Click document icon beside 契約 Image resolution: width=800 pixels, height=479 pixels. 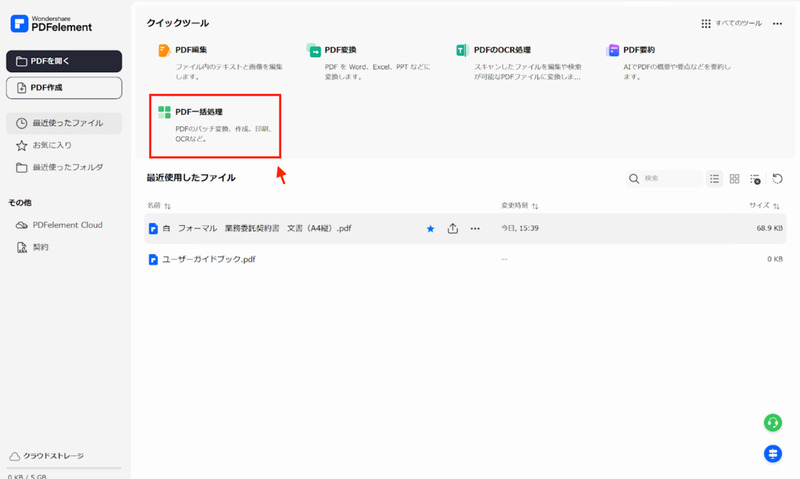click(21, 247)
